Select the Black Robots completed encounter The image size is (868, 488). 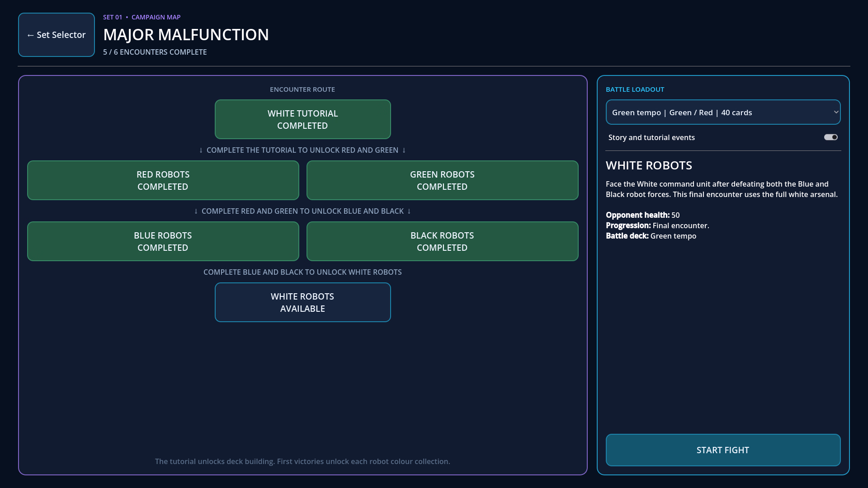442,241
